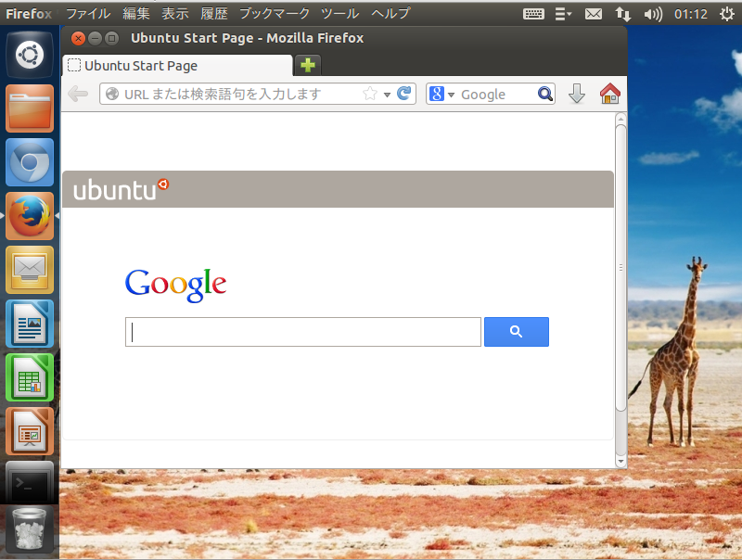Open the 編集 menu
This screenshot has height=560, width=742.
coord(136,13)
